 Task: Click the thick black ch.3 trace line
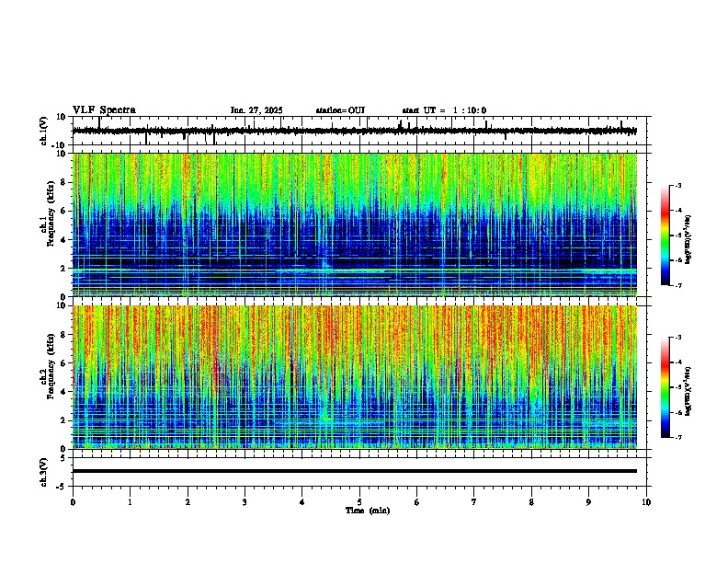(x=355, y=471)
